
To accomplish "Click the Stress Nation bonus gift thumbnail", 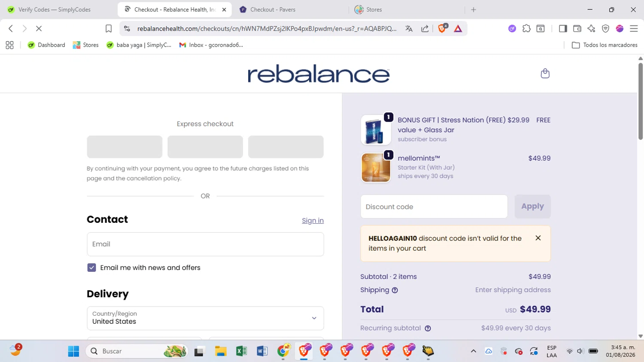I will pos(376,130).
